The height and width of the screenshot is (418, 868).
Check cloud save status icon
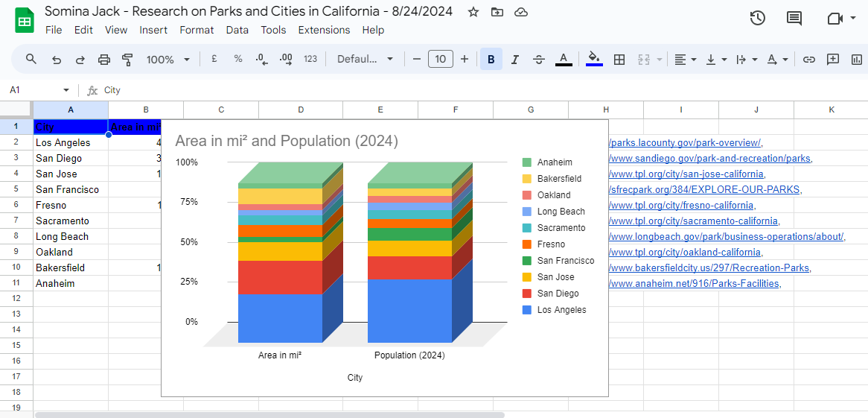(521, 12)
